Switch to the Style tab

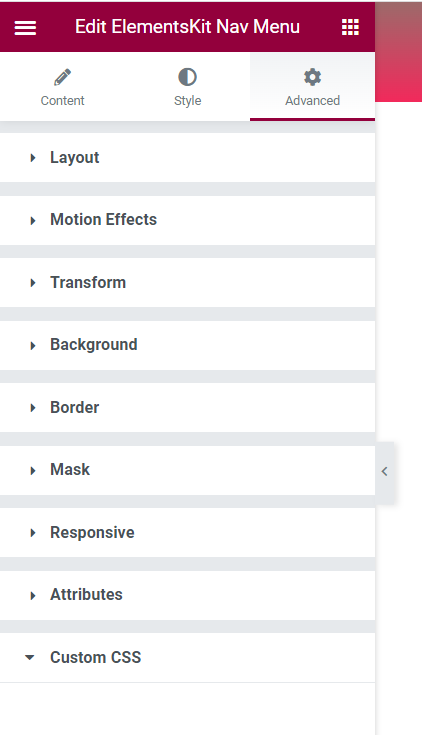point(188,87)
